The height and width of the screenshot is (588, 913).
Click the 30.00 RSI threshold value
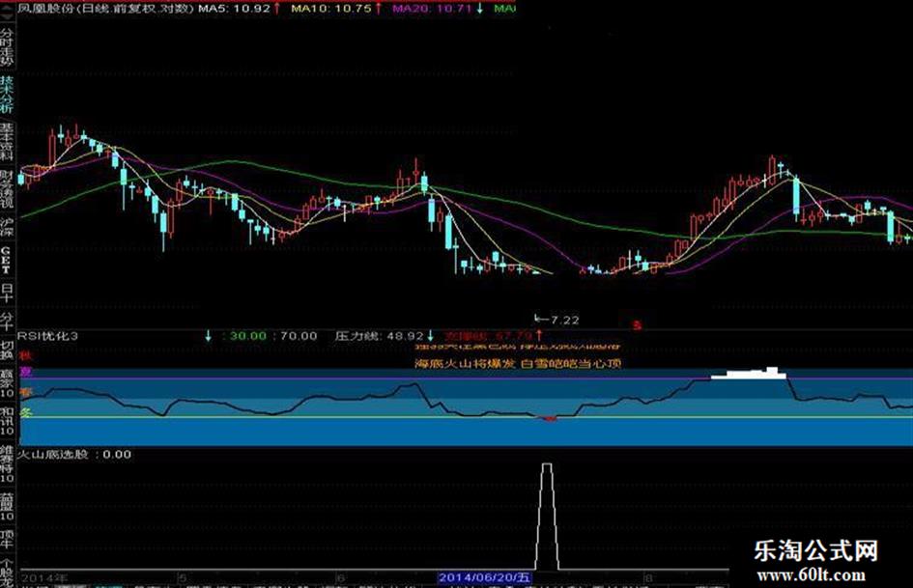248,336
